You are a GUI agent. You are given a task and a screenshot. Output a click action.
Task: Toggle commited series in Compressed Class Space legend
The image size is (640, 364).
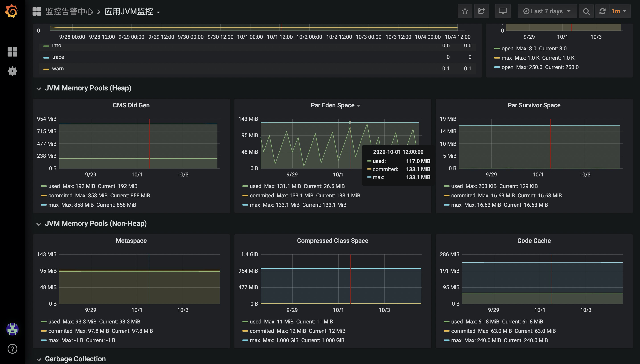262,331
